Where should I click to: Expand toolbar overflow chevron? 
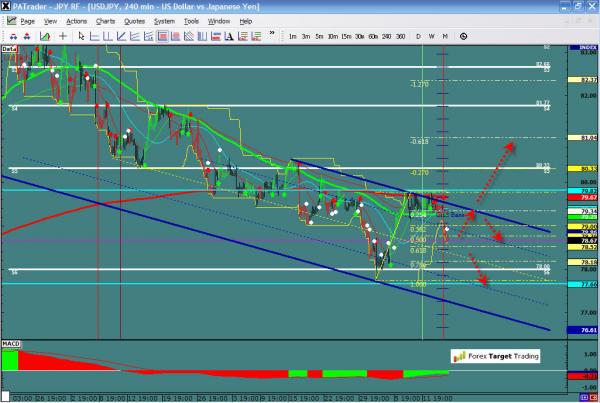click(x=272, y=33)
